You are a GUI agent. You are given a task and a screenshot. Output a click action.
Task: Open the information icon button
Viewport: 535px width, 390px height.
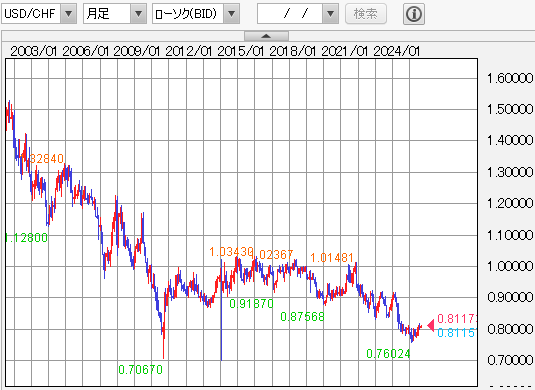(x=414, y=14)
